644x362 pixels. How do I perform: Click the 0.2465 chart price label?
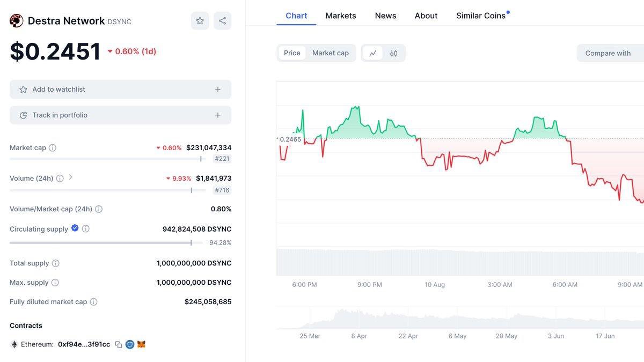point(290,139)
